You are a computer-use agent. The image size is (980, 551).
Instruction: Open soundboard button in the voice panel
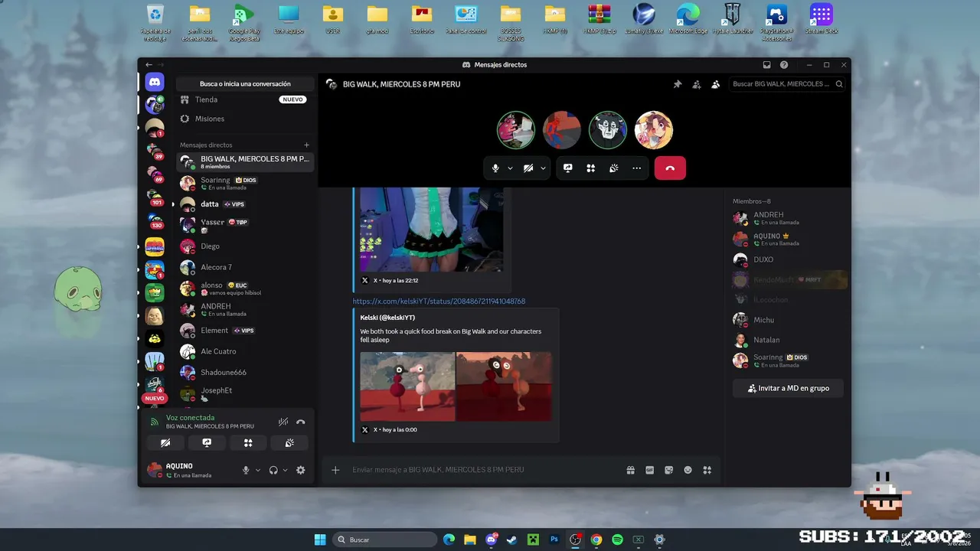click(289, 442)
